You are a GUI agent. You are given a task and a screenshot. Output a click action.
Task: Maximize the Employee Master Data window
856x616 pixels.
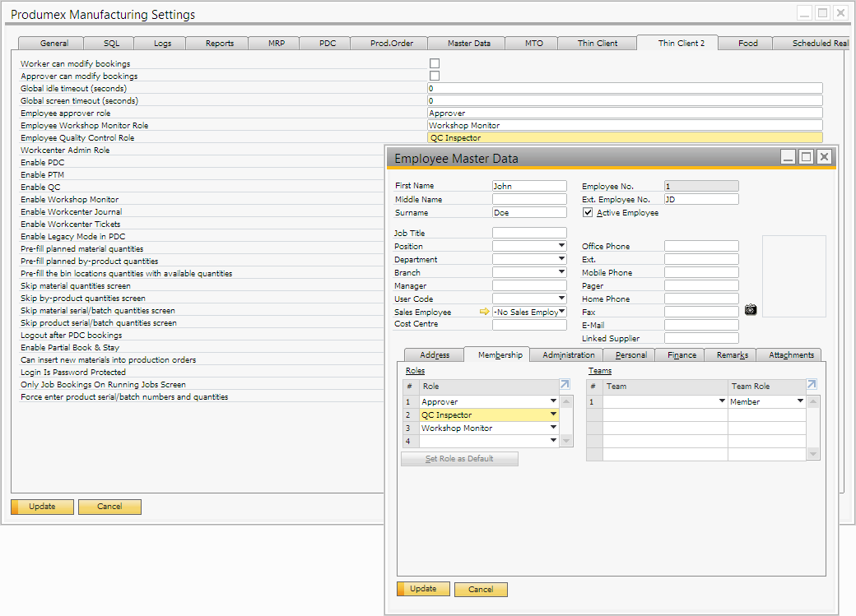[806, 157]
